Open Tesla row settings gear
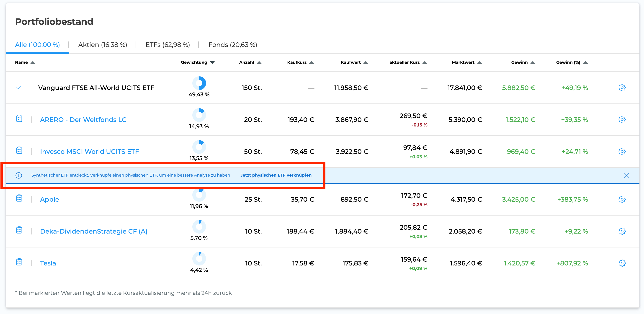Viewport: 644px width, 314px height. pos(622,263)
